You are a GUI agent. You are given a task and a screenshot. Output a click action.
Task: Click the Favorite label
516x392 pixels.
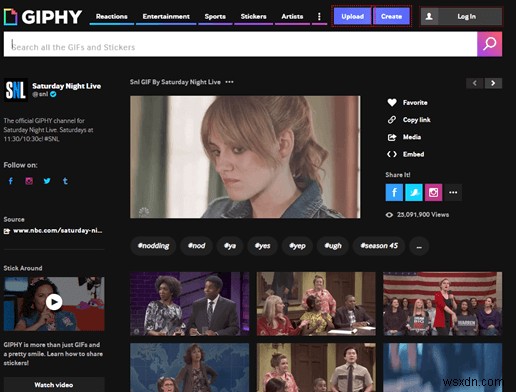pyautogui.click(x=415, y=102)
